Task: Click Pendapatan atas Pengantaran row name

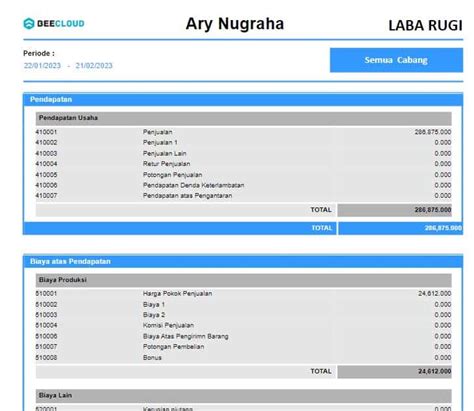Action: [188, 196]
